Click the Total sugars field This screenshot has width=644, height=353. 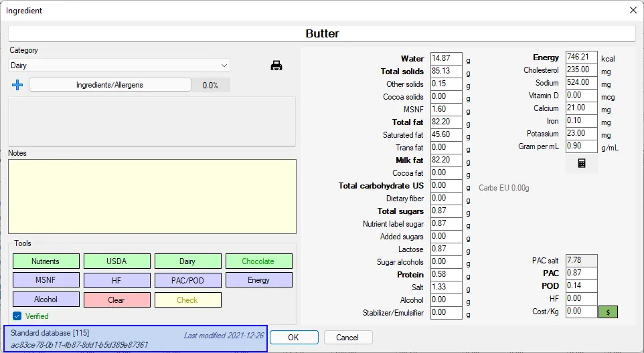(446, 211)
